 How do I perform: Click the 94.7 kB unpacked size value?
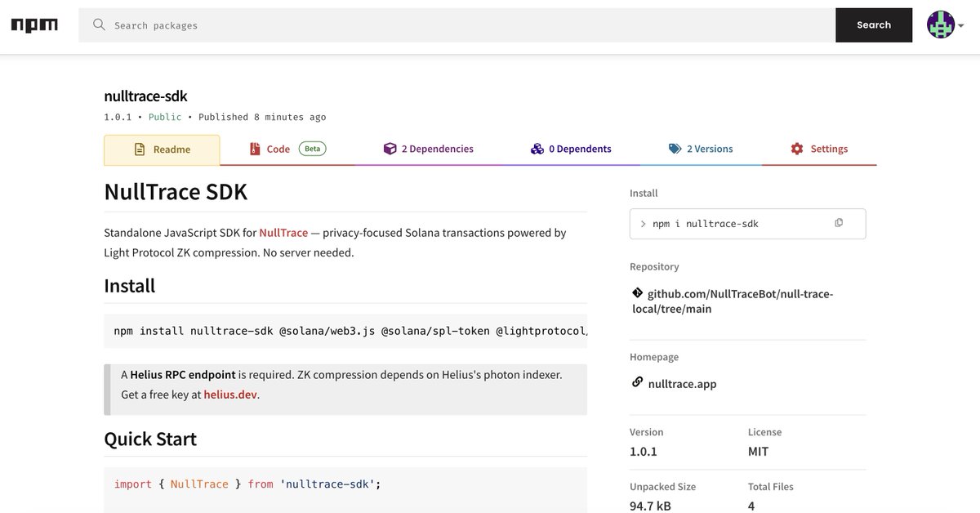[650, 506]
